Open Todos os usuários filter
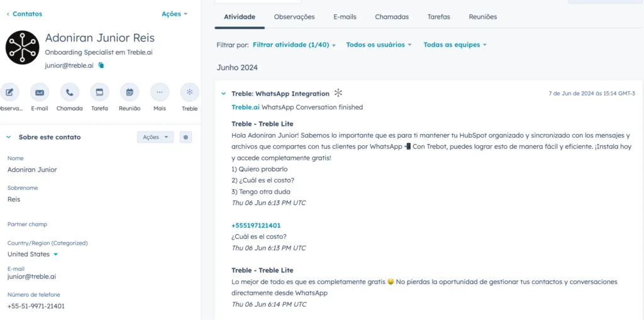 (379, 45)
